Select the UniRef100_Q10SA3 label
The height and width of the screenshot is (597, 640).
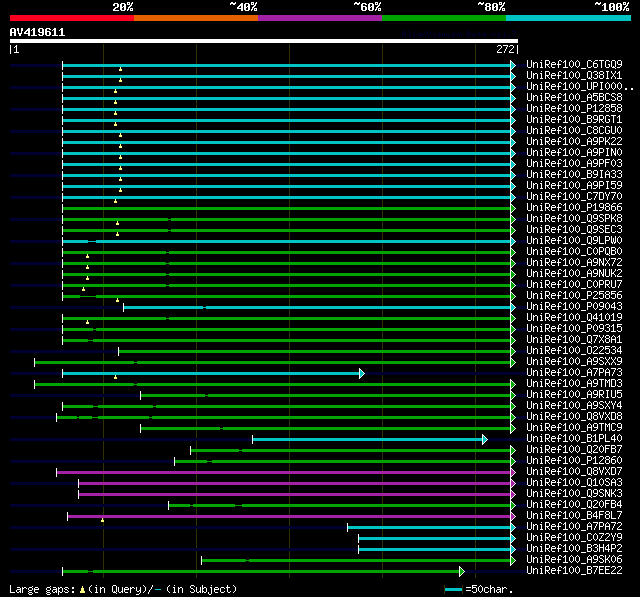coord(574,483)
